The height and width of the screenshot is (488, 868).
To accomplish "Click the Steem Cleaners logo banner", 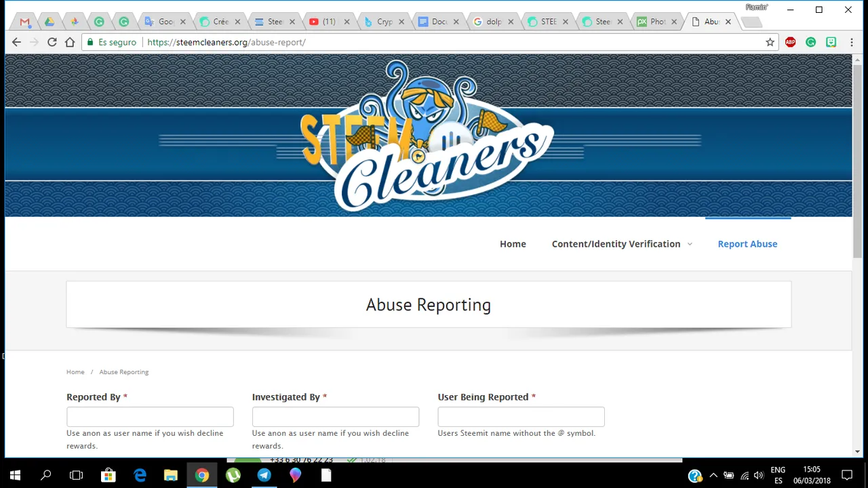I will (x=427, y=136).
